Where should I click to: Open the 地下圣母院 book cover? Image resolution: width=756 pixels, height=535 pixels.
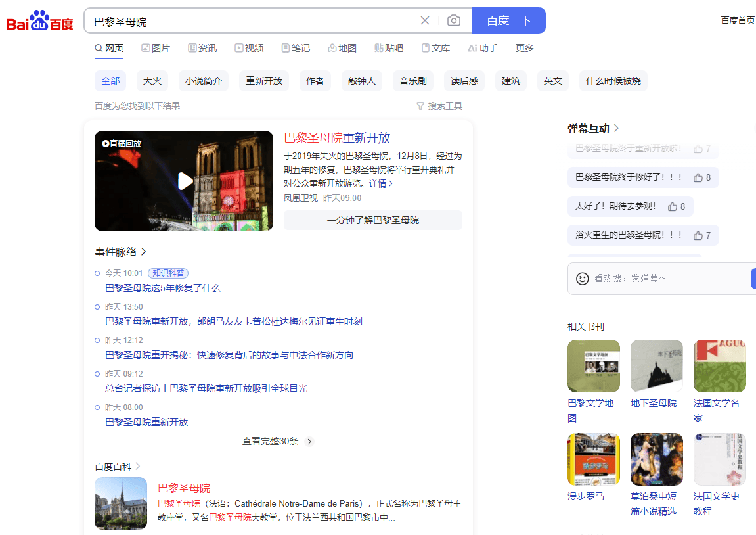click(657, 366)
